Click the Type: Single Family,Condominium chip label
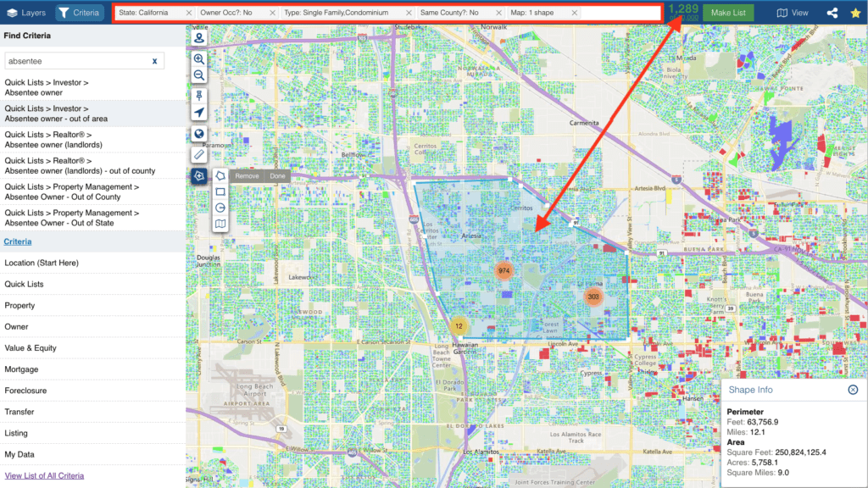 tap(336, 13)
